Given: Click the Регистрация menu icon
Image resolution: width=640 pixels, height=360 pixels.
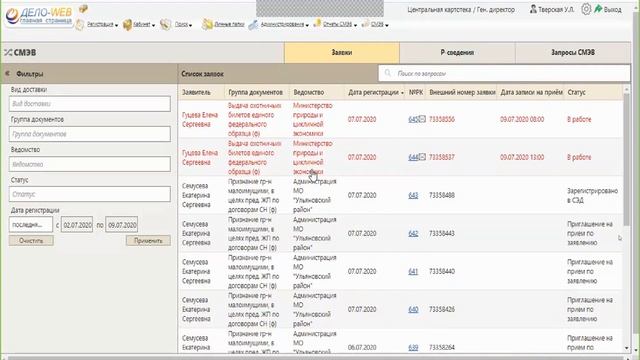Looking at the screenshot, I should coord(80,24).
